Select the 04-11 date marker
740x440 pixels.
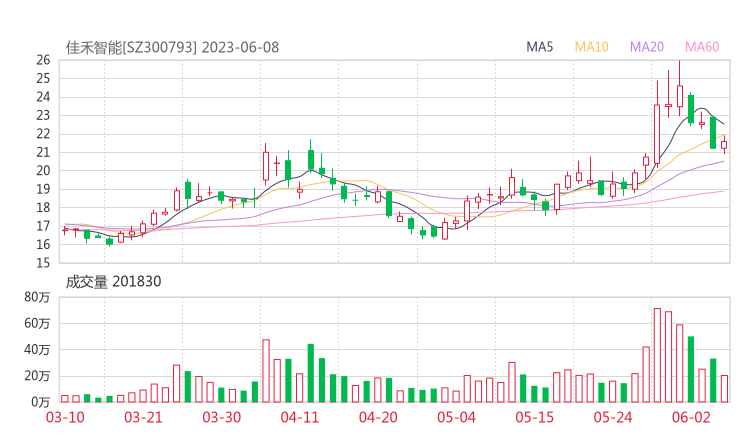pyautogui.click(x=298, y=417)
